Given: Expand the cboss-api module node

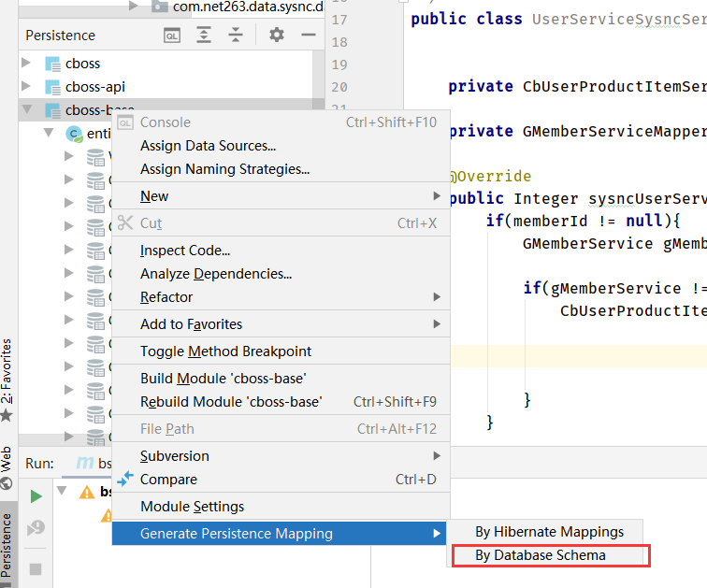Looking at the screenshot, I should pyautogui.click(x=26, y=86).
